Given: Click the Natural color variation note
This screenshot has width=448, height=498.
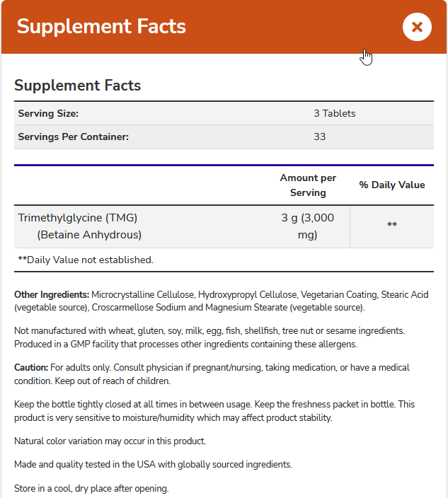Looking at the screenshot, I should click(110, 441).
